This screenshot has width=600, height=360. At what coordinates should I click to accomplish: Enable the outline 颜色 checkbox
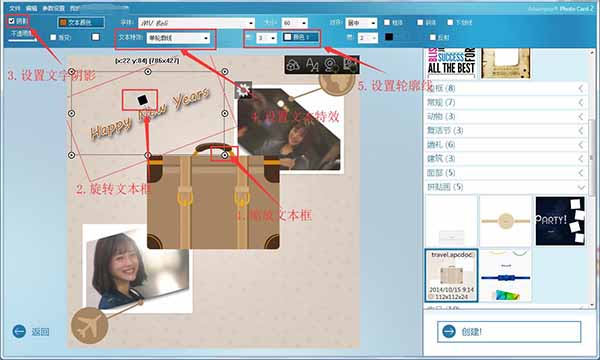(288, 37)
